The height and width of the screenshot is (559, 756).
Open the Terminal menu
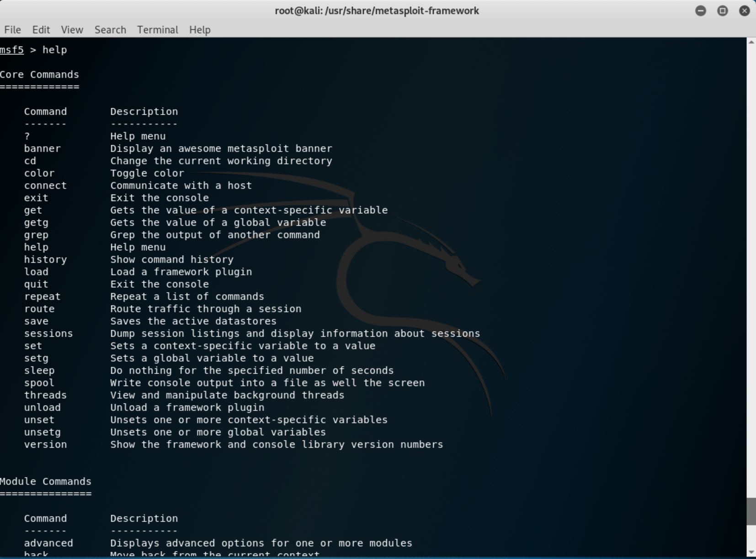tap(157, 30)
